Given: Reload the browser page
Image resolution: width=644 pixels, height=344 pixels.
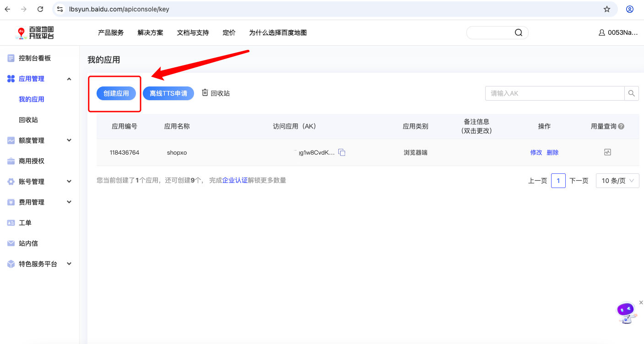Looking at the screenshot, I should click(x=40, y=9).
